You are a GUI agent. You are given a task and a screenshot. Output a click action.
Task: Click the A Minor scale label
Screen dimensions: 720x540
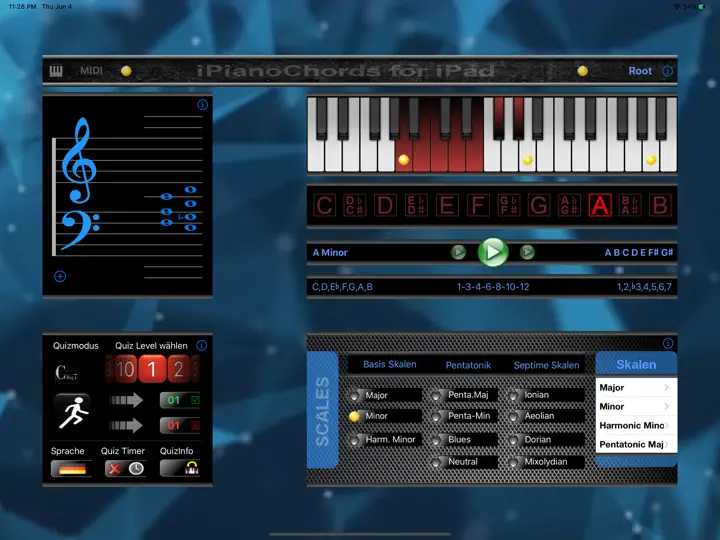[330, 252]
